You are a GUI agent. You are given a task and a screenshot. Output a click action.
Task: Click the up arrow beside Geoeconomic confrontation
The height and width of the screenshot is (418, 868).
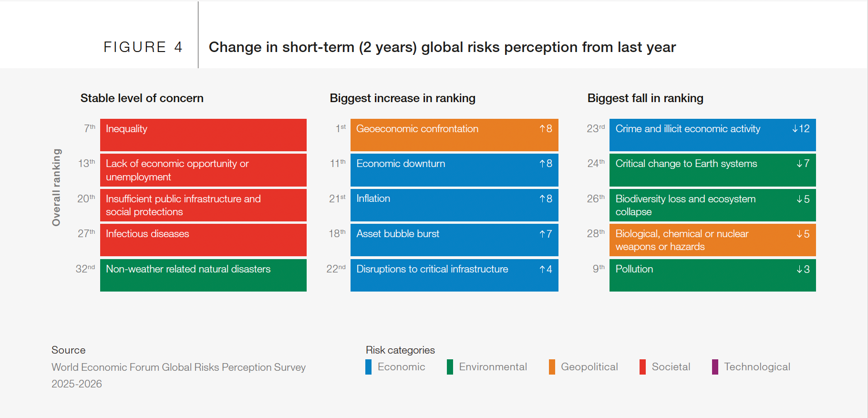coord(542,129)
